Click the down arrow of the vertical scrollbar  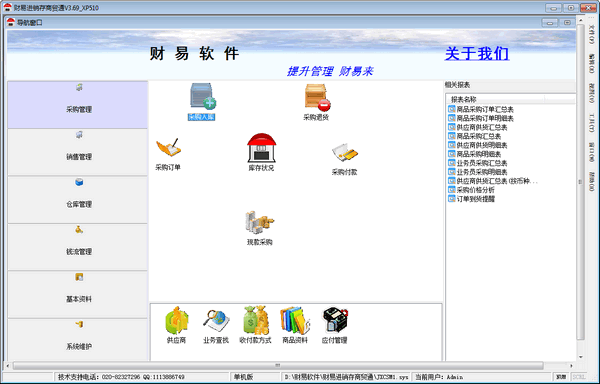[x=581, y=357]
